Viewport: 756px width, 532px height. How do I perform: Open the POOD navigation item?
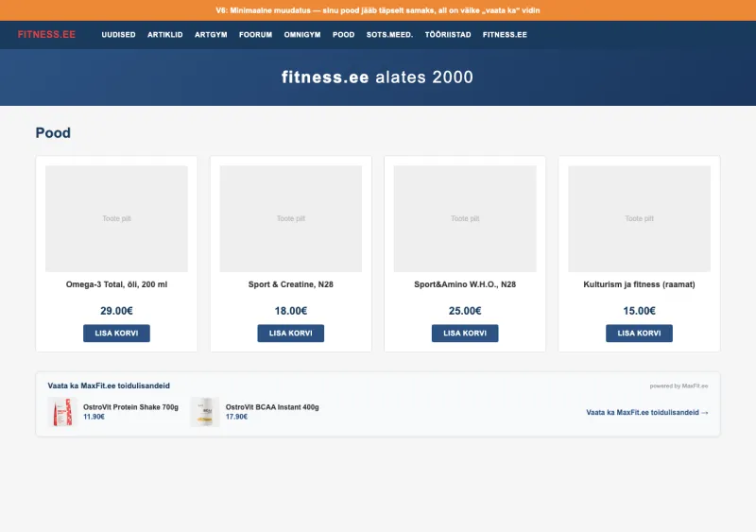click(344, 34)
